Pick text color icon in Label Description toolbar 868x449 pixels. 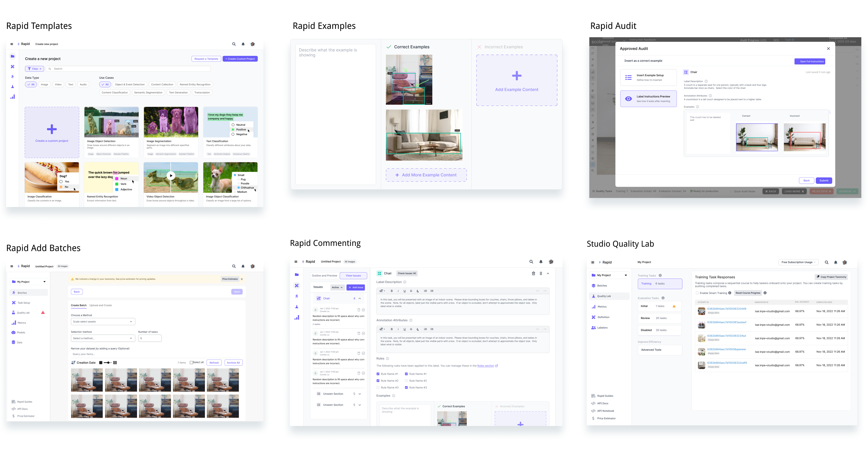pyautogui.click(x=418, y=291)
